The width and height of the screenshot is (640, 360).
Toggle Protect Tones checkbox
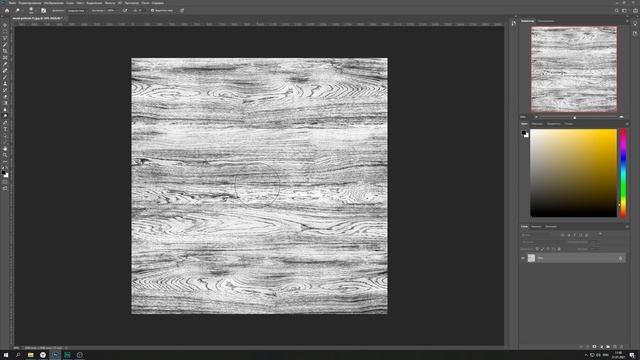pos(152,10)
